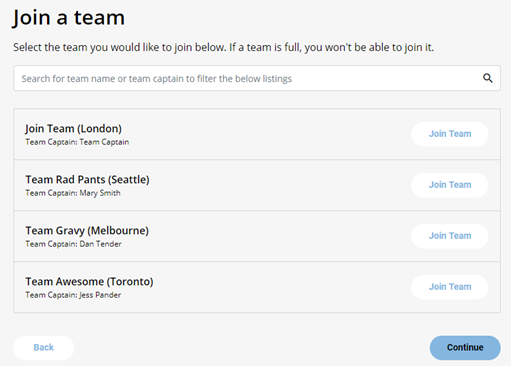511x366 pixels.
Task: Click the "Select the team you would like" sentence
Action: point(120,47)
